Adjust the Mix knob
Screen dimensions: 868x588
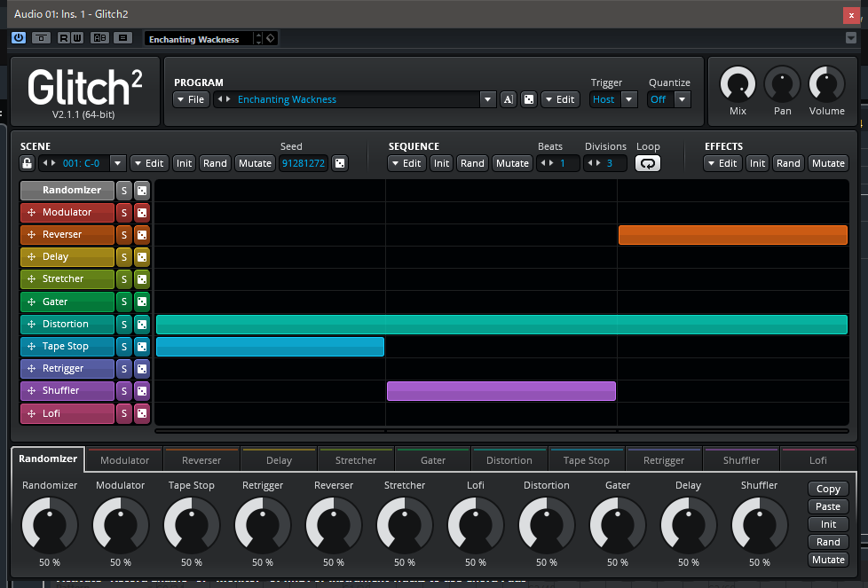pyautogui.click(x=738, y=85)
